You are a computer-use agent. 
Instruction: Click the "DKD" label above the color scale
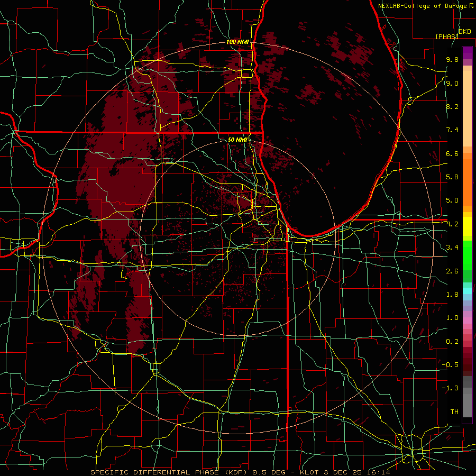coord(465,32)
